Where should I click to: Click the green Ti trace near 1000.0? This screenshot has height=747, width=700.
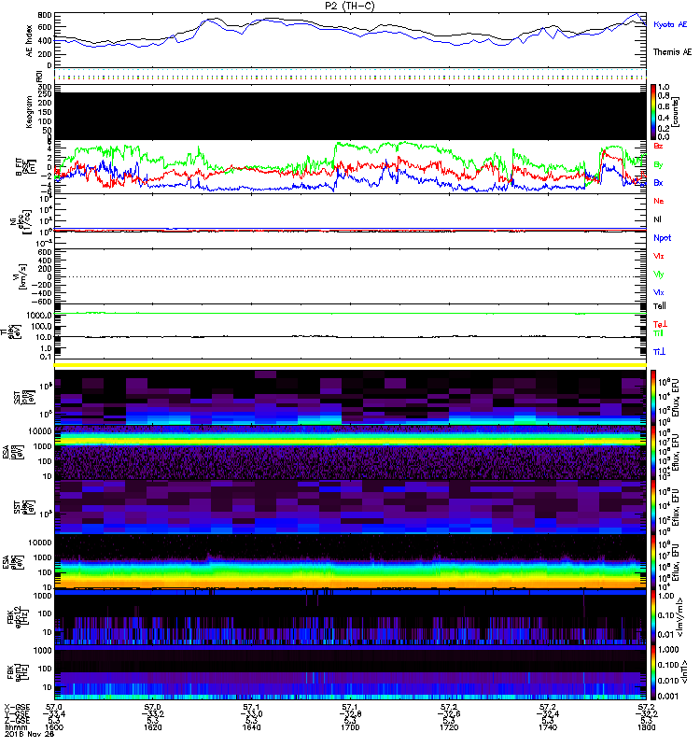click(x=351, y=314)
